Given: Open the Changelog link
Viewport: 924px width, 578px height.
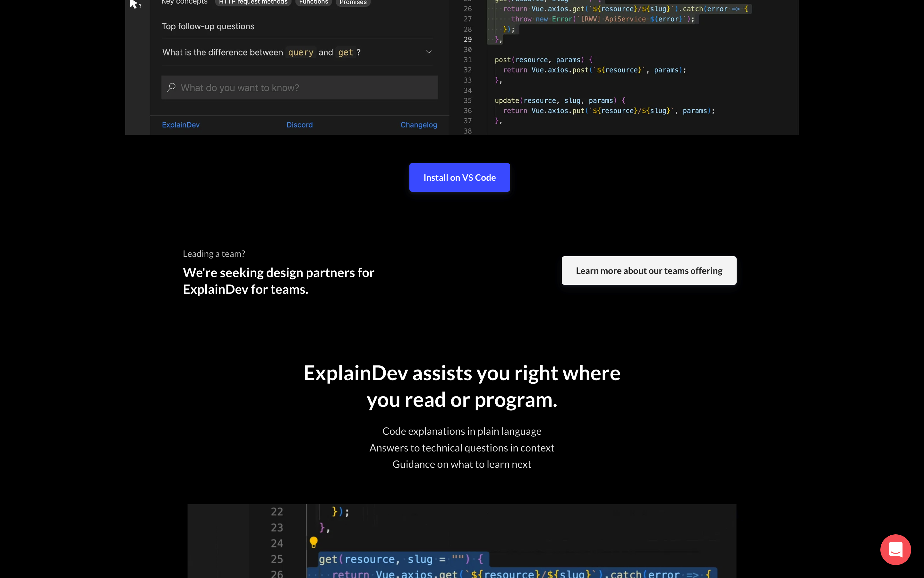Looking at the screenshot, I should point(418,125).
